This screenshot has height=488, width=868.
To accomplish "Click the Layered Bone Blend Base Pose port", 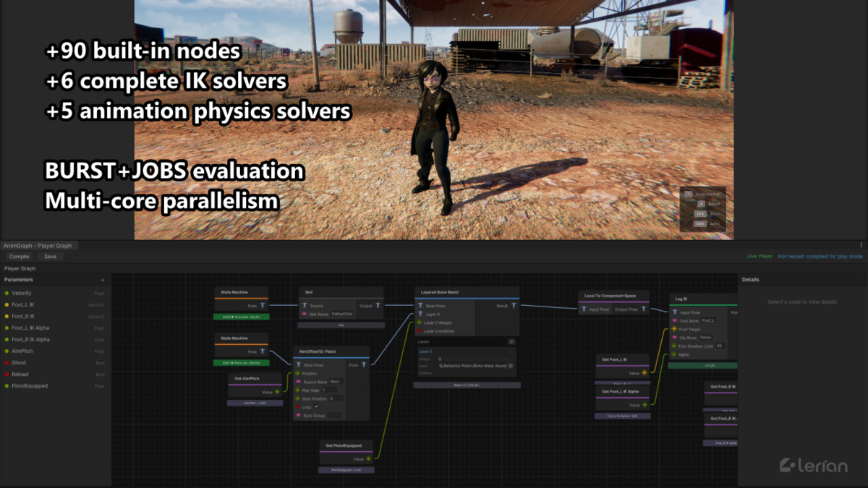I will click(x=420, y=306).
